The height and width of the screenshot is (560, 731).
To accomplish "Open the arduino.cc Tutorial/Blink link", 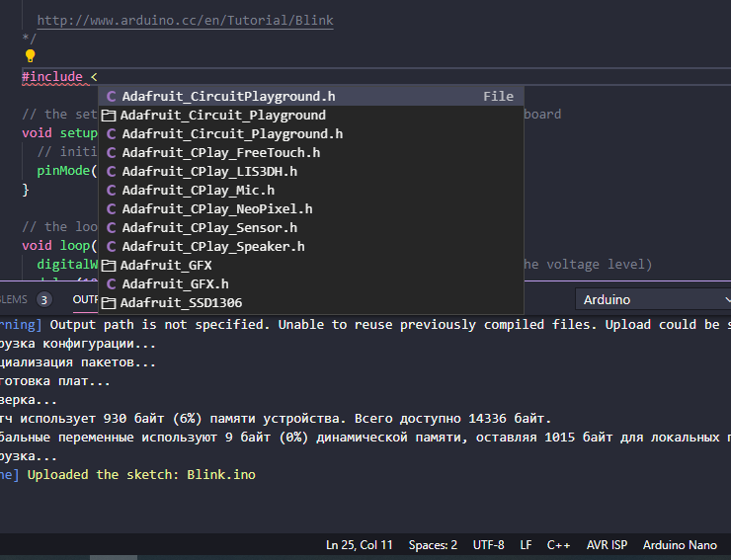I will point(185,21).
